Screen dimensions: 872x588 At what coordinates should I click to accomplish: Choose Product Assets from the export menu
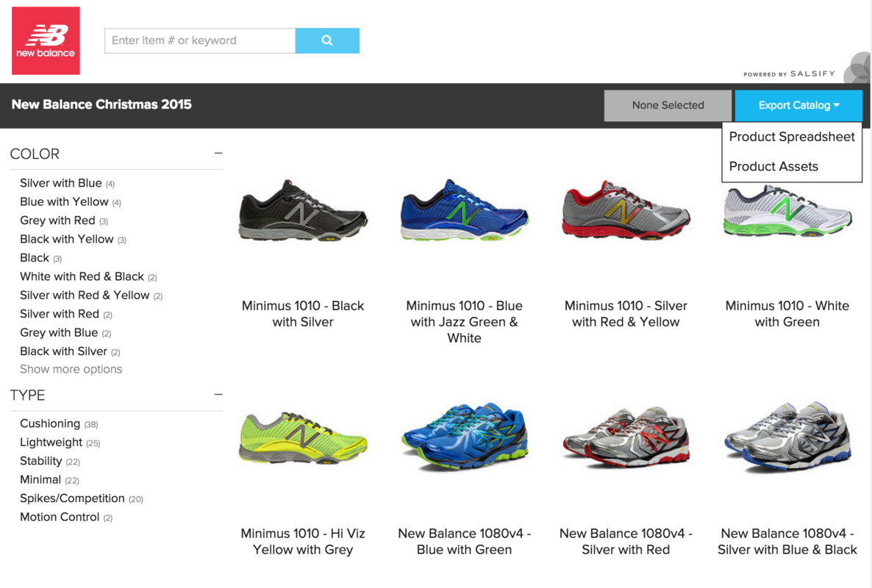pos(773,166)
